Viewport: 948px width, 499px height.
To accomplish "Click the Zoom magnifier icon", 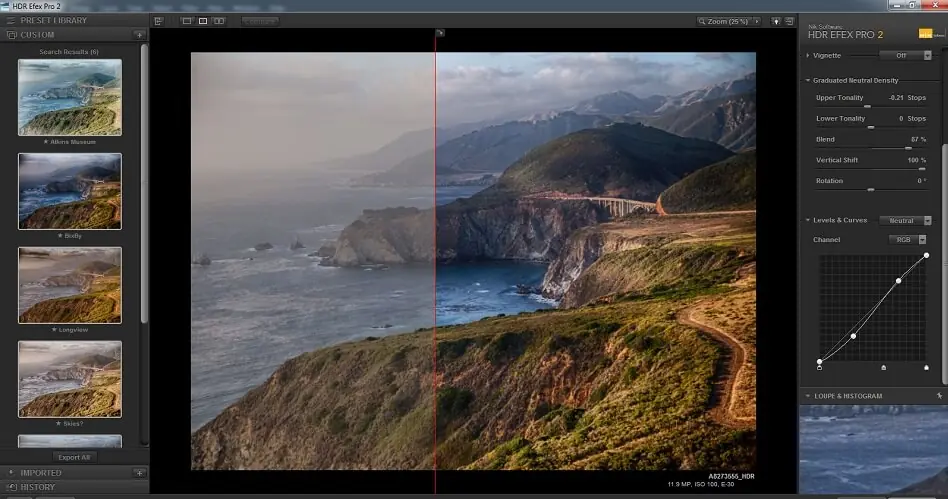I will coord(702,21).
